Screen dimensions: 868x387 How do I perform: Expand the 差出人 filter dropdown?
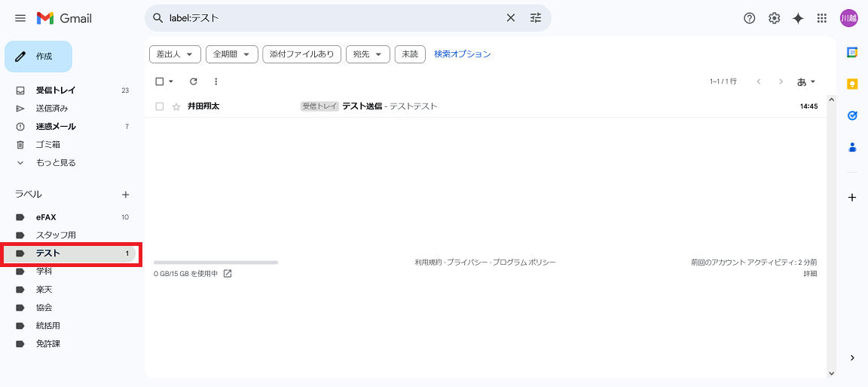coord(177,54)
